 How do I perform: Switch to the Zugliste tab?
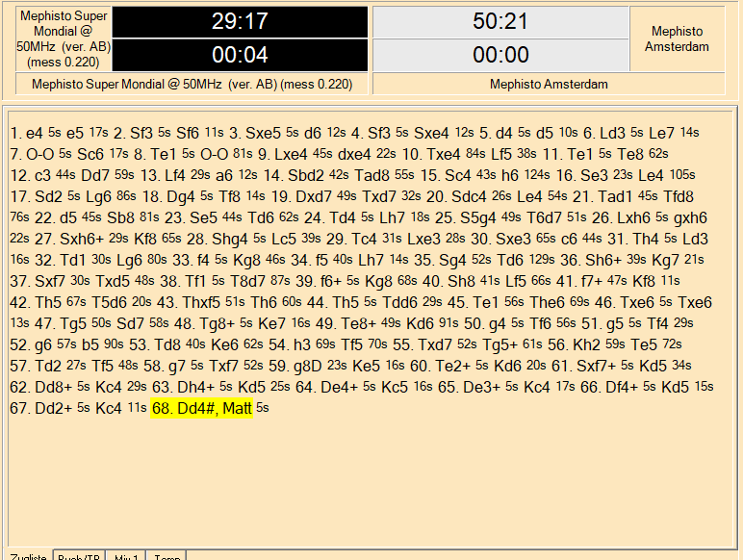click(x=26, y=555)
